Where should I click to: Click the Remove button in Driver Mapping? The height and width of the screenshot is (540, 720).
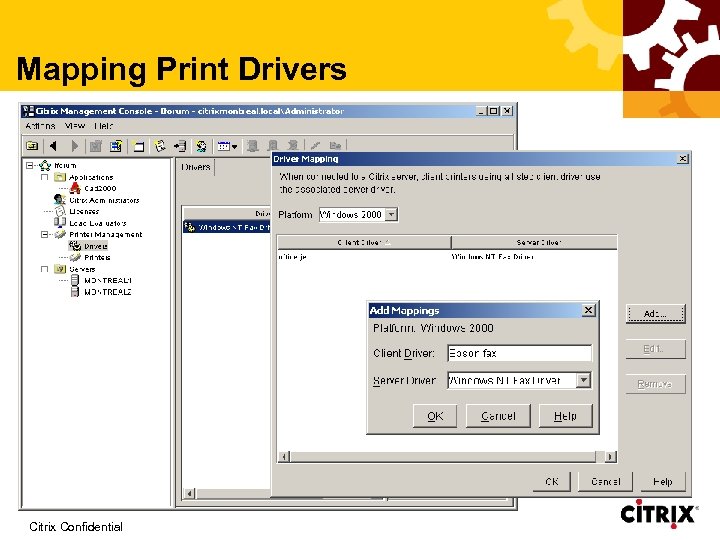655,384
